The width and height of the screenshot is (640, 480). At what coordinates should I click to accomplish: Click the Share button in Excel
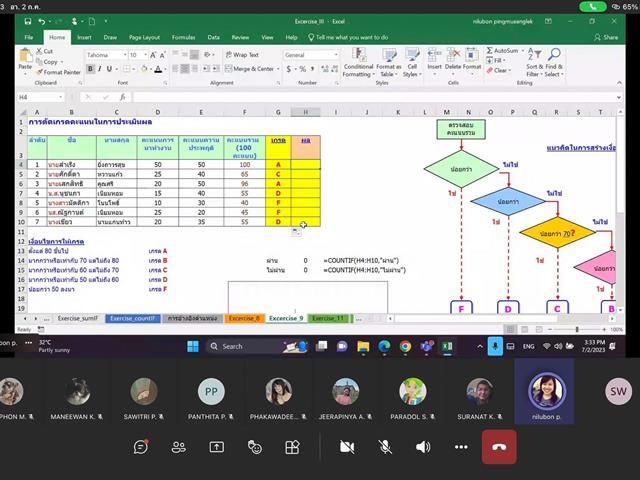(x=606, y=37)
